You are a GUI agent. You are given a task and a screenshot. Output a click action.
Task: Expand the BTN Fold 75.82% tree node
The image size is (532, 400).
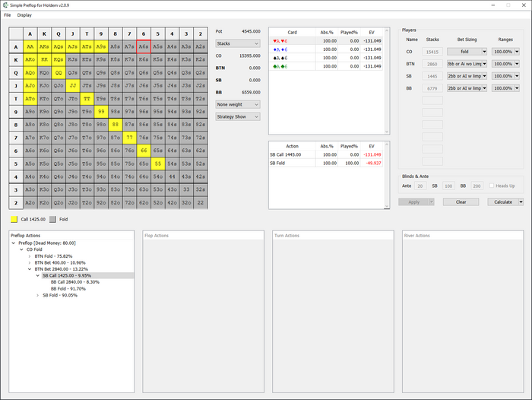coord(30,256)
